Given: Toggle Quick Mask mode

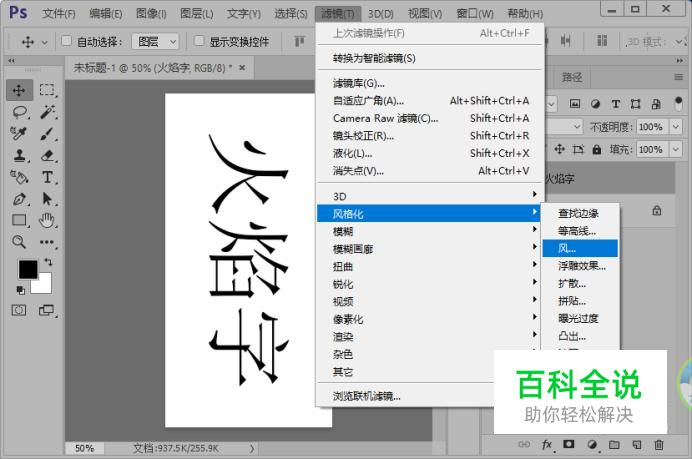Looking at the screenshot, I should click(x=19, y=310).
